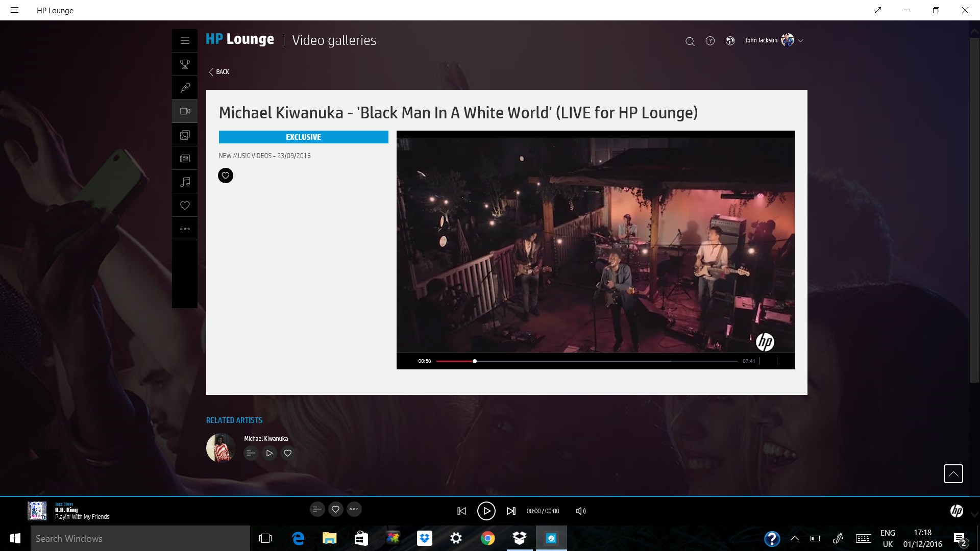Viewport: 980px width, 551px height.
Task: Click B.B. King album art thumbnail
Action: click(x=37, y=511)
